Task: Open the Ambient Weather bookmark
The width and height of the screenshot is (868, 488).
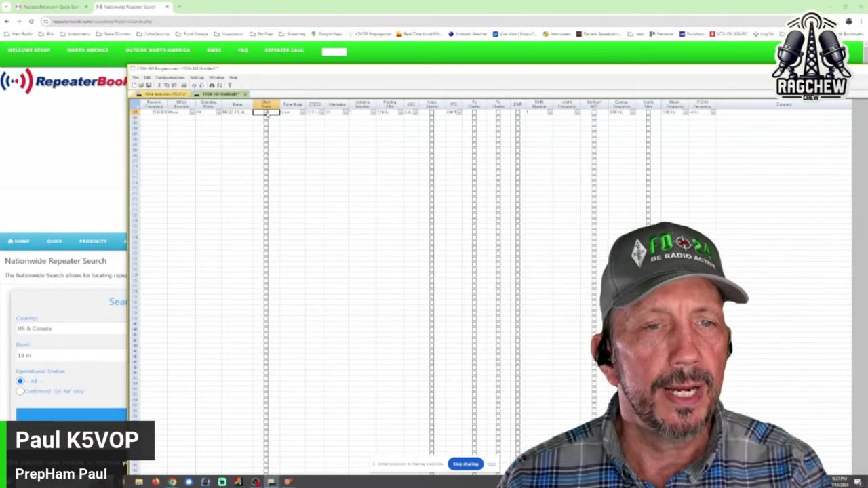Action: point(468,33)
